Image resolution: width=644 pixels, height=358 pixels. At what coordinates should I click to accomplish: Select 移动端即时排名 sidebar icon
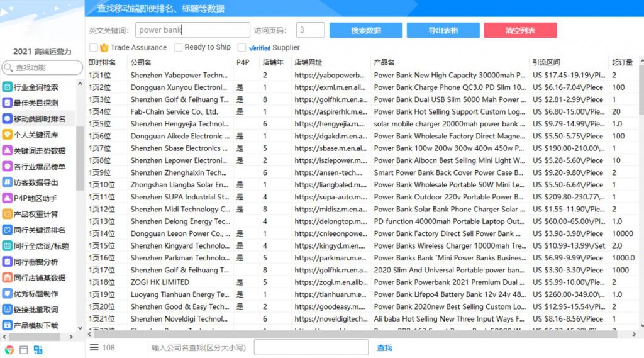7,119
